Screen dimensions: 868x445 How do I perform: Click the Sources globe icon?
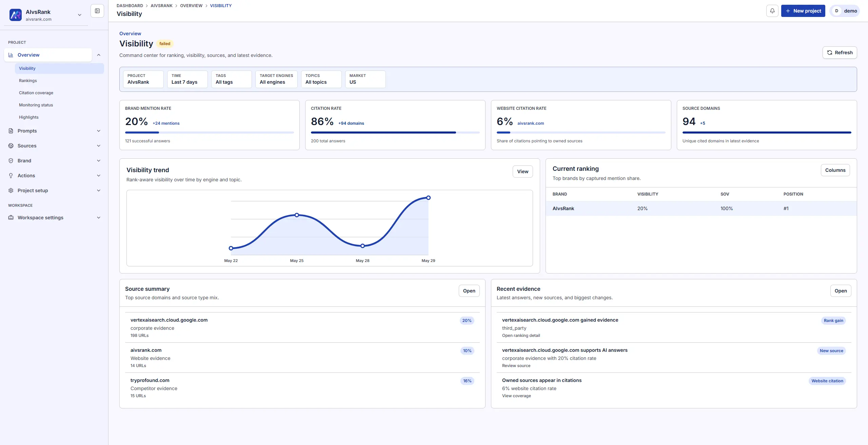(11, 146)
